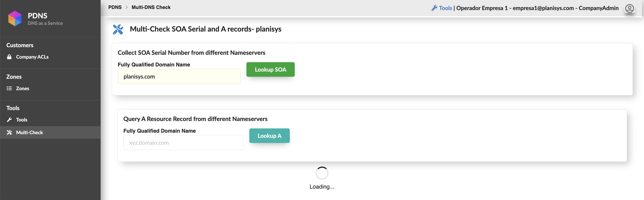This screenshot has width=644, height=200.
Task: Click the PDNS hexagon logo
Action: point(15,19)
